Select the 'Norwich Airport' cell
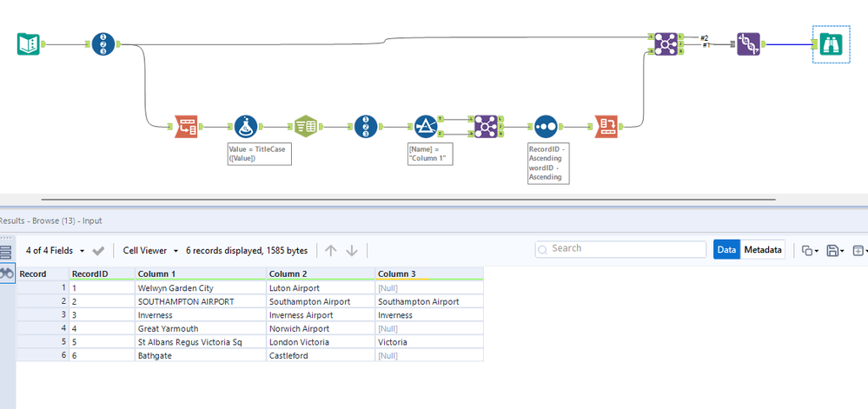This screenshot has height=409, width=868. 321,329
